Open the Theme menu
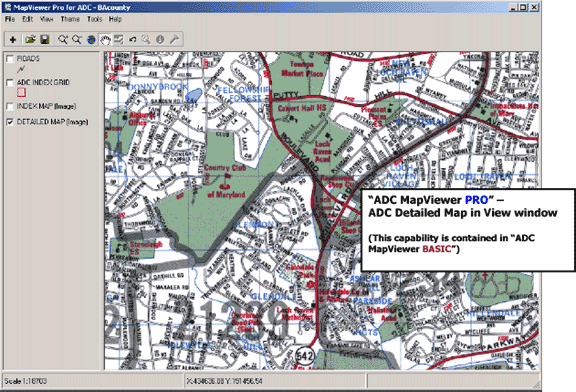 click(70, 19)
